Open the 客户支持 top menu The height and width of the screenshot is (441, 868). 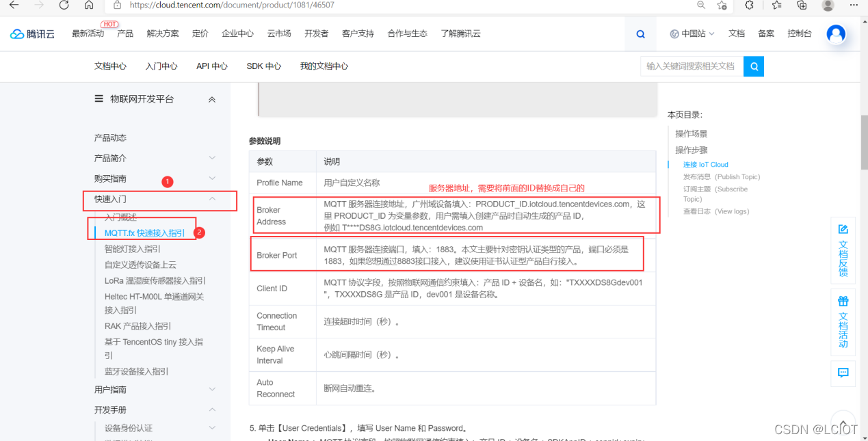pyautogui.click(x=358, y=34)
